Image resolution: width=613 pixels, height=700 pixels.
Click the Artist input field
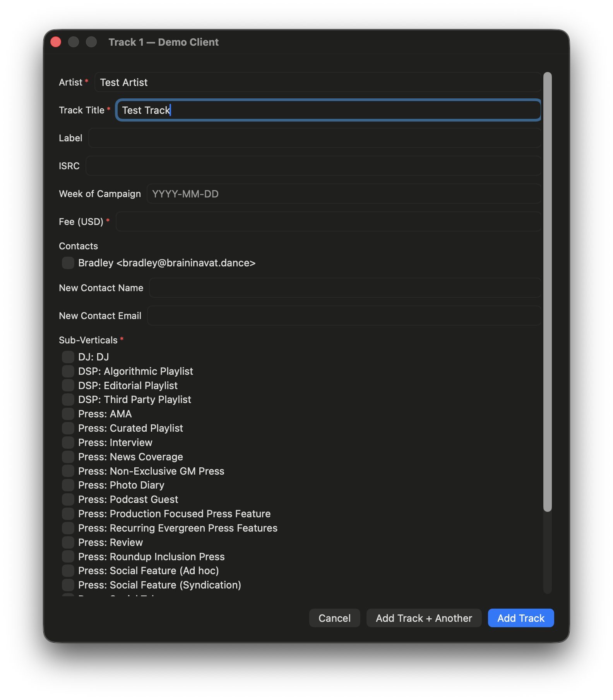(x=318, y=82)
